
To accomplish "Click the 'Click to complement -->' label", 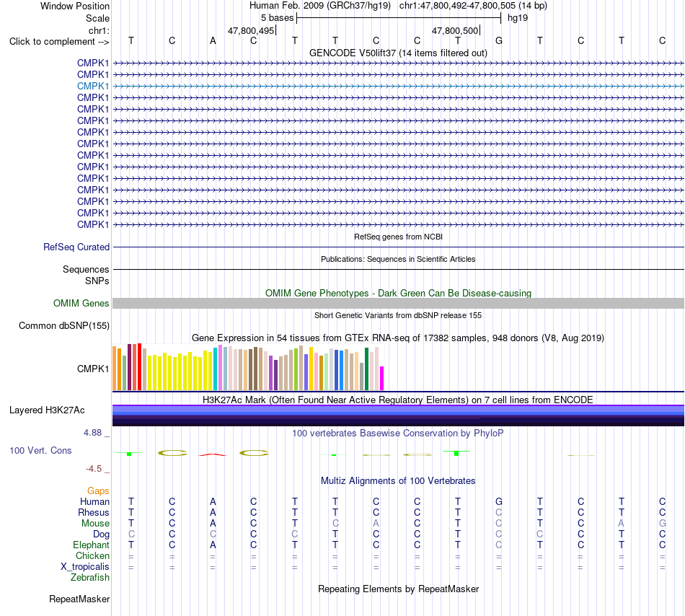I will 59,42.
